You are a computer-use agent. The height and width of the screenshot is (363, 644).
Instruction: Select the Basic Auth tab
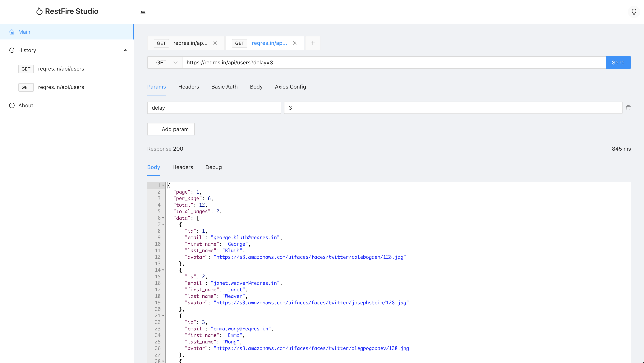pos(224,87)
